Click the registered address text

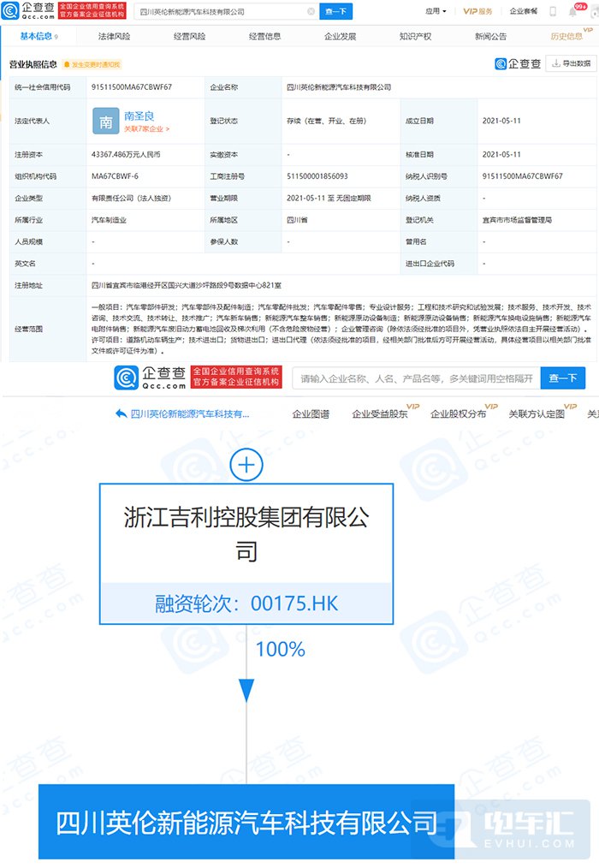pyautogui.click(x=187, y=286)
